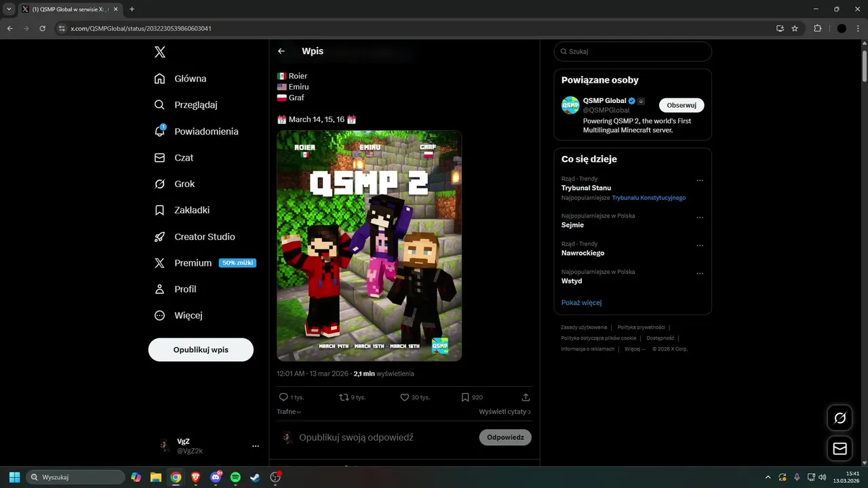Viewport: 868px width, 488px height.
Task: Open Chrome extensions puzzle icon
Action: coord(817,28)
